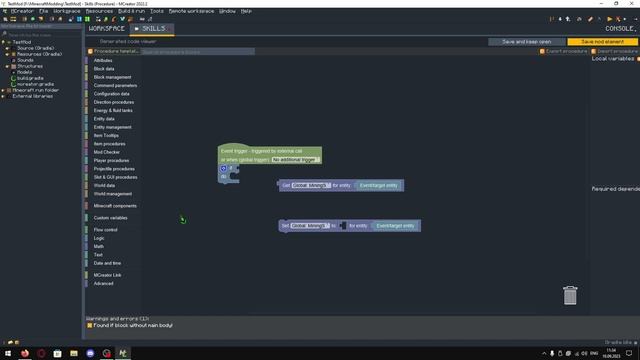This screenshot has width=640, height=360.
Task: Expand the Structures folder node
Action: [x=7, y=66]
